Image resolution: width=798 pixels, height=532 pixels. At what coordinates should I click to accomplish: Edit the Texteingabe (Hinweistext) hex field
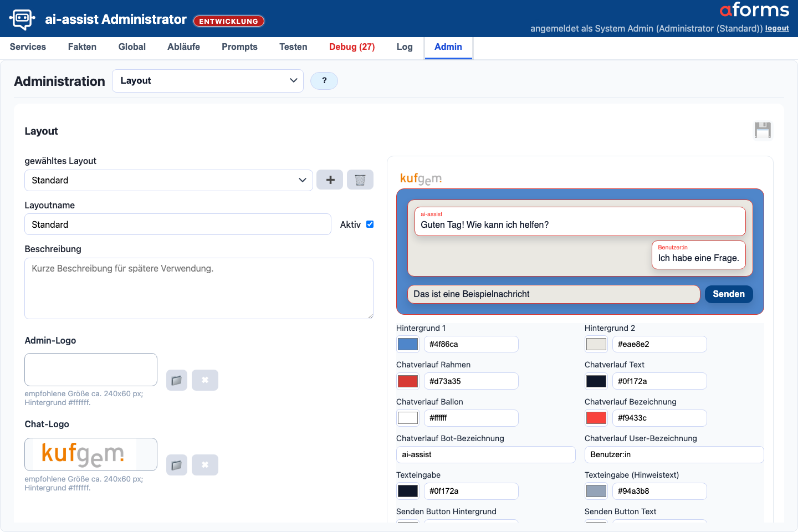click(x=659, y=491)
